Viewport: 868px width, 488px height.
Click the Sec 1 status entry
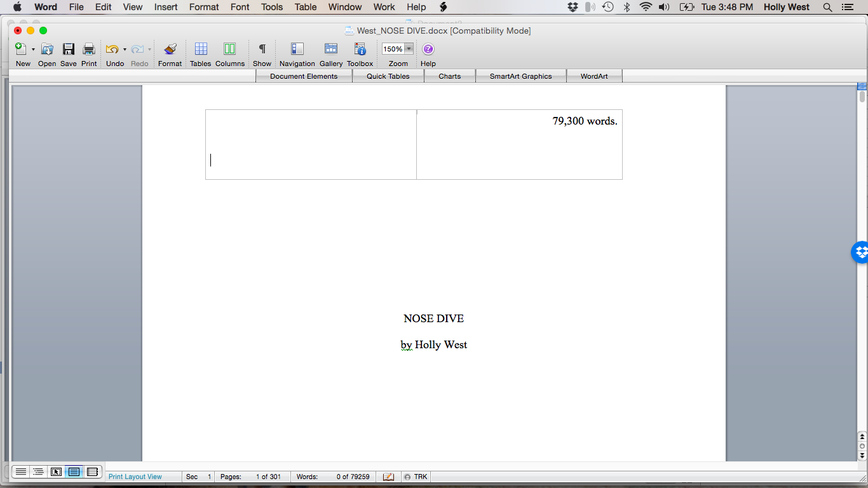199,477
